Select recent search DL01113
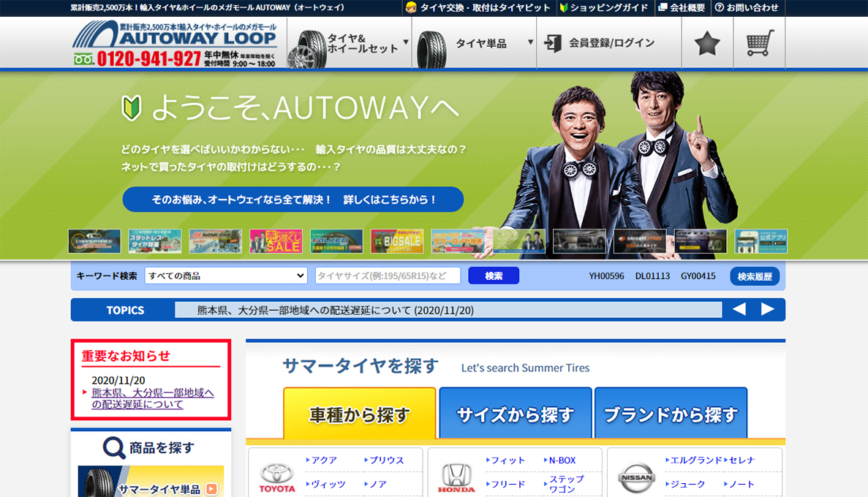Image resolution: width=868 pixels, height=497 pixels. [652, 276]
